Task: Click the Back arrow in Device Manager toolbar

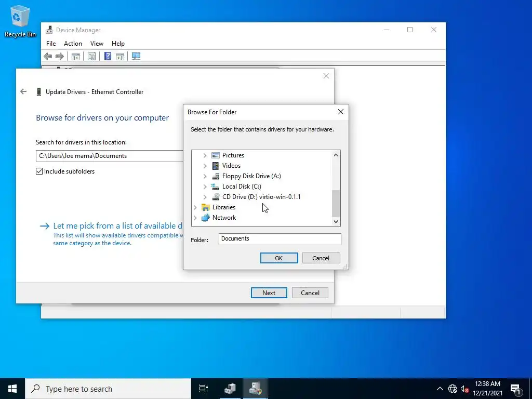Action: pos(48,56)
